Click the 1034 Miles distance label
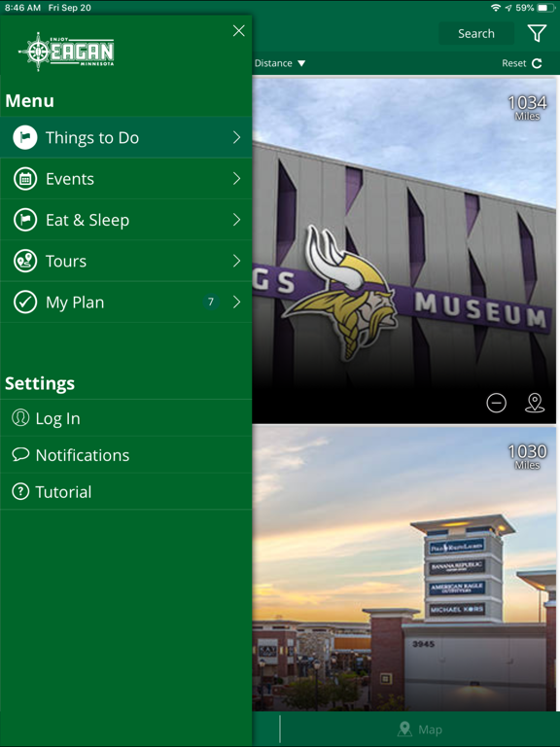560x747 pixels. pyautogui.click(x=527, y=108)
